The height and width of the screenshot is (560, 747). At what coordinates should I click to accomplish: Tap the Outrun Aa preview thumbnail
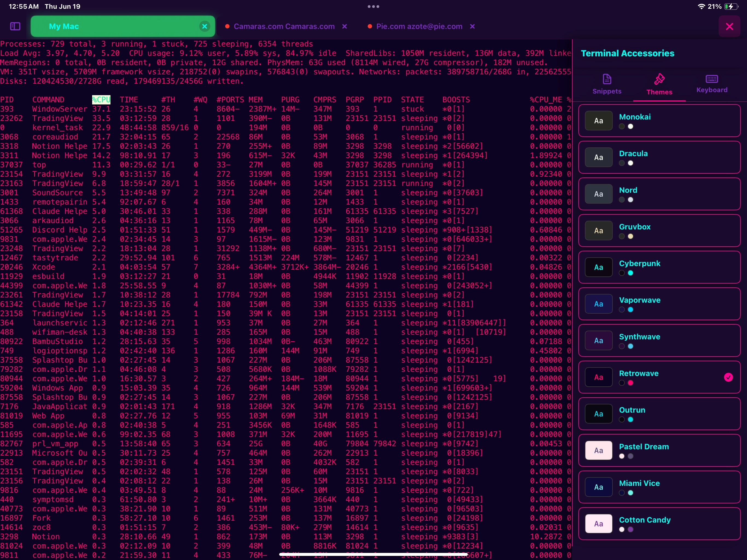pos(599,414)
